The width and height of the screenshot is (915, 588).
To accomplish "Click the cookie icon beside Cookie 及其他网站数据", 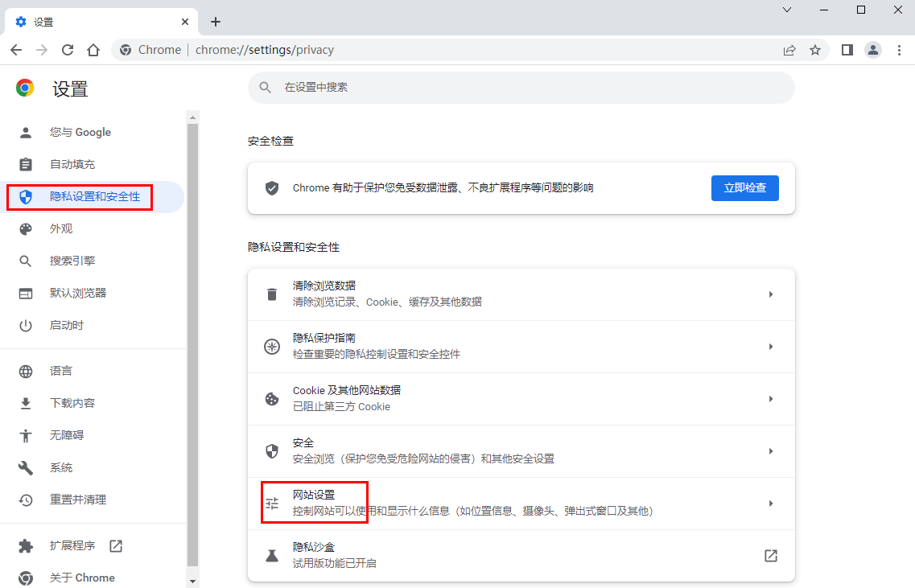I will 271,398.
